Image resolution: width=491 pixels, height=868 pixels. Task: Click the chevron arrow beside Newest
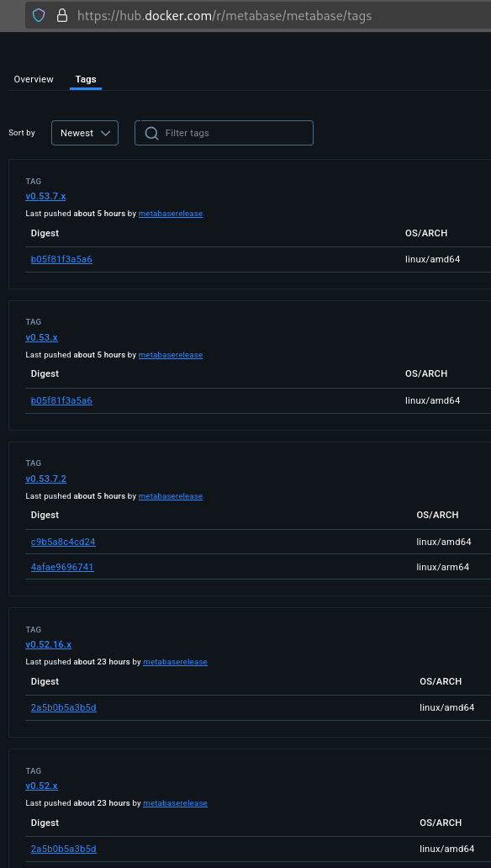pyautogui.click(x=106, y=133)
